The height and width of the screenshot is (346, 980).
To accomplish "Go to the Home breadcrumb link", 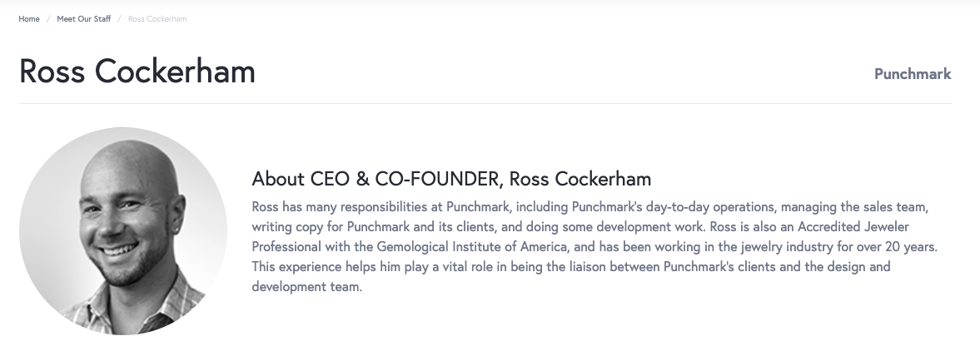I will click(x=29, y=19).
